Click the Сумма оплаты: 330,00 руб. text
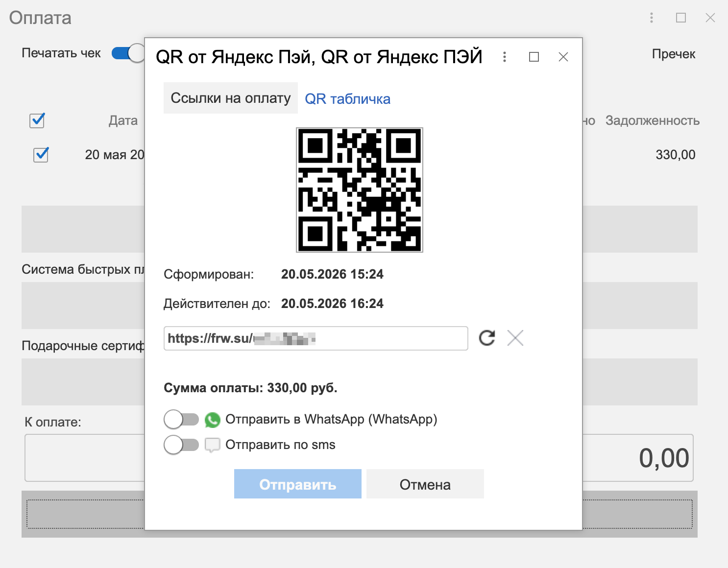The image size is (728, 568). (250, 388)
